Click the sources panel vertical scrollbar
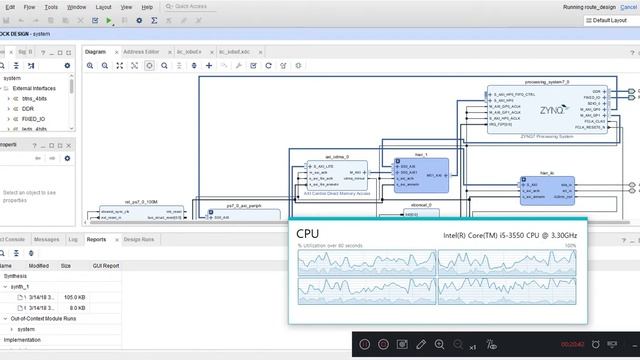The height and width of the screenshot is (360, 640). 72,87
